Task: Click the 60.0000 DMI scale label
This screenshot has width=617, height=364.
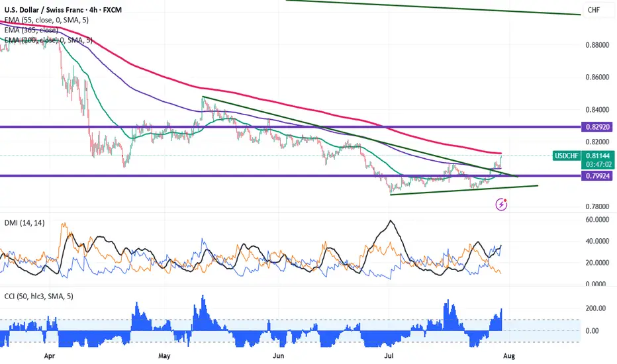Action: pyautogui.click(x=597, y=220)
